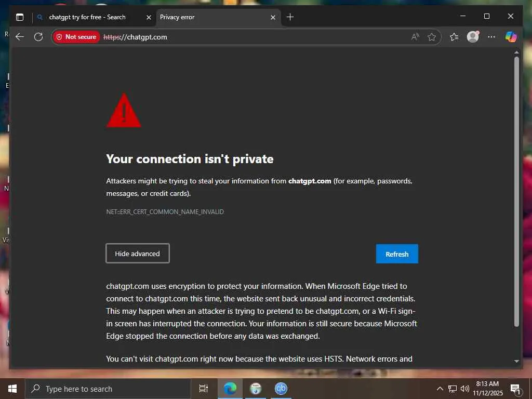Select the Privacy error tab
Image resolution: width=532 pixels, height=399 pixels.
[218, 17]
